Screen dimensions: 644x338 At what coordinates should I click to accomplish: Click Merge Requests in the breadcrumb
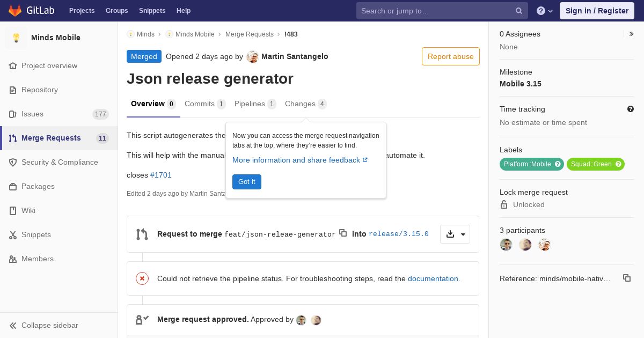coord(250,34)
